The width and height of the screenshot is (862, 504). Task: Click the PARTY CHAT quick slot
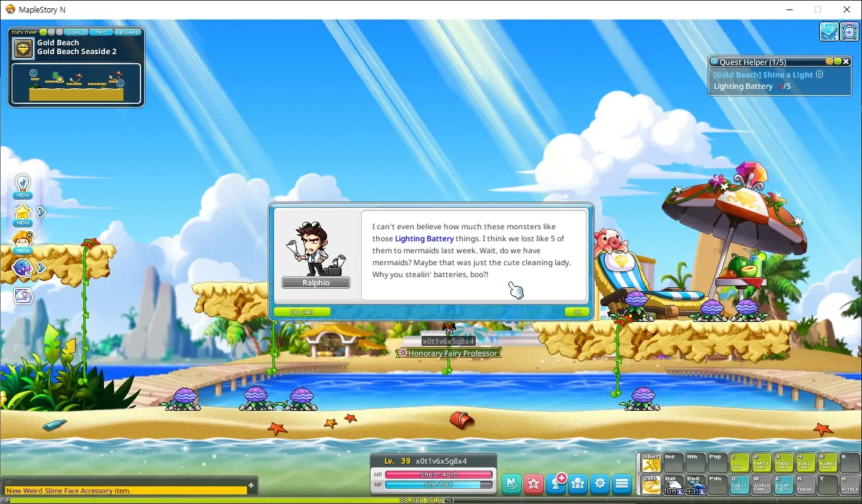(762, 463)
